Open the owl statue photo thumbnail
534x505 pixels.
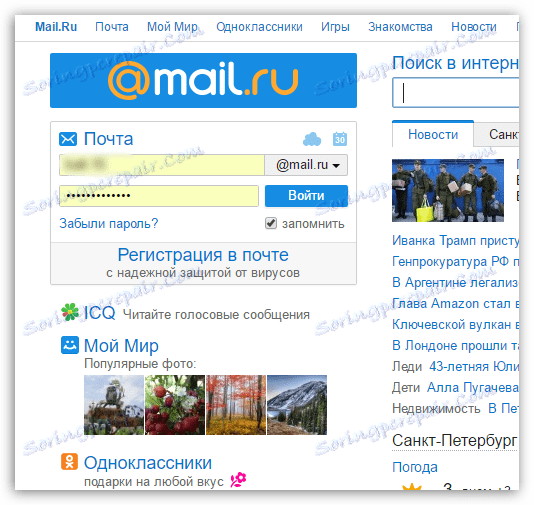[x=114, y=405]
